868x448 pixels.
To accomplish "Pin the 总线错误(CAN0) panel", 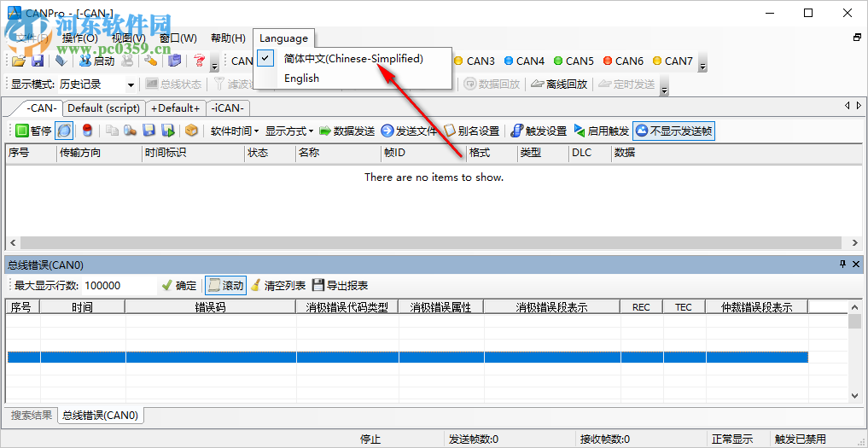I will tap(843, 265).
